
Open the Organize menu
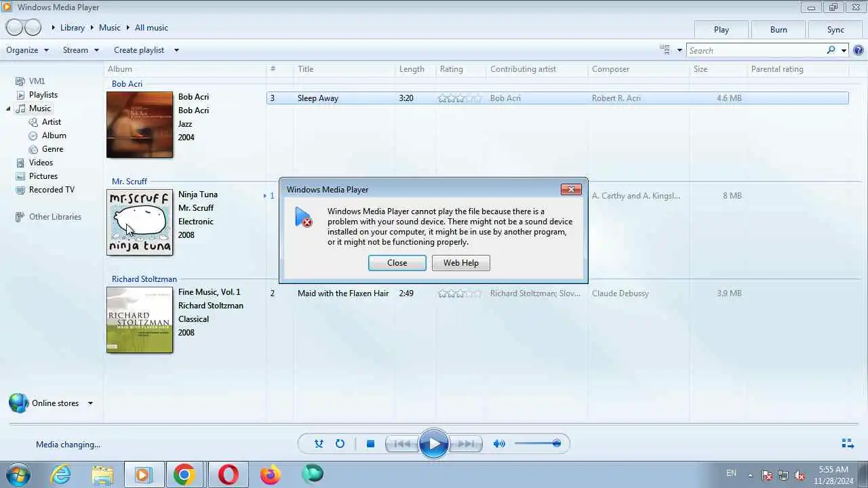point(27,50)
